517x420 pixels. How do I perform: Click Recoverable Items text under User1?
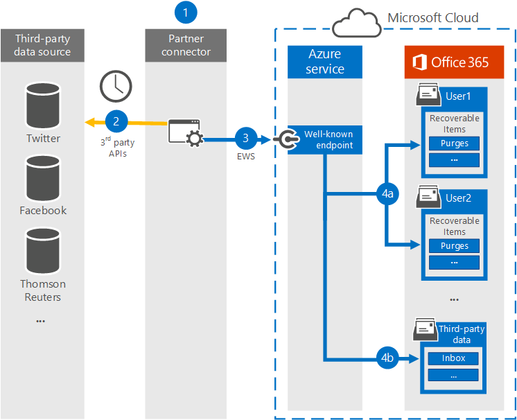(455, 123)
